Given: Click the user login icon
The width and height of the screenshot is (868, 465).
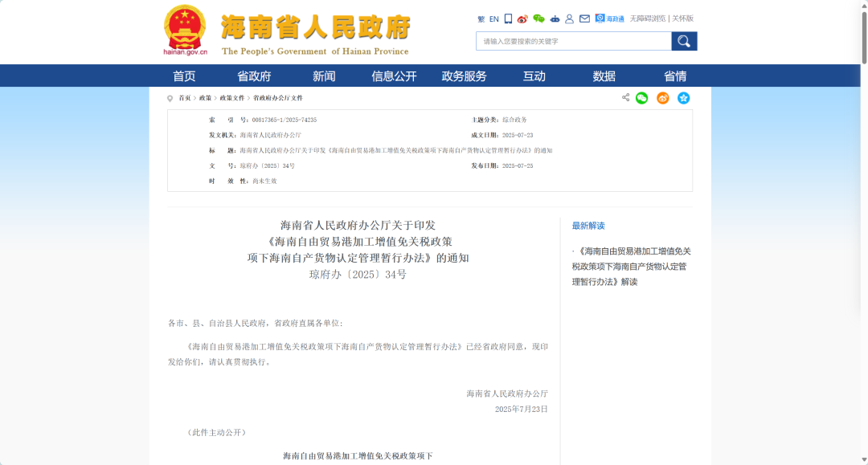Looking at the screenshot, I should tap(569, 18).
